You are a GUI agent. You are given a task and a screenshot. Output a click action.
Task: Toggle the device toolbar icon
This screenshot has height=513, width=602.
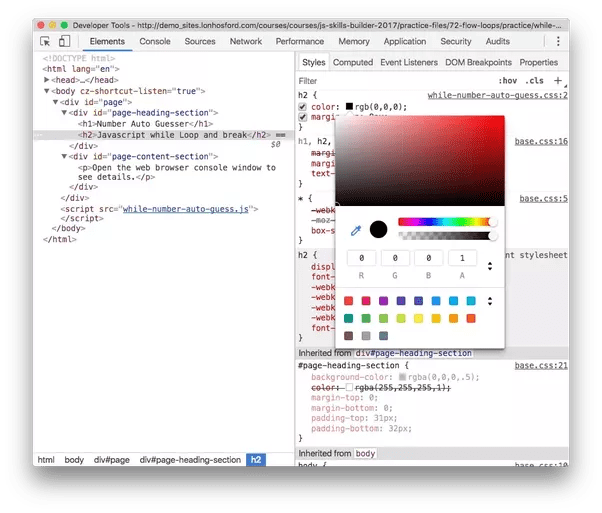tap(64, 41)
